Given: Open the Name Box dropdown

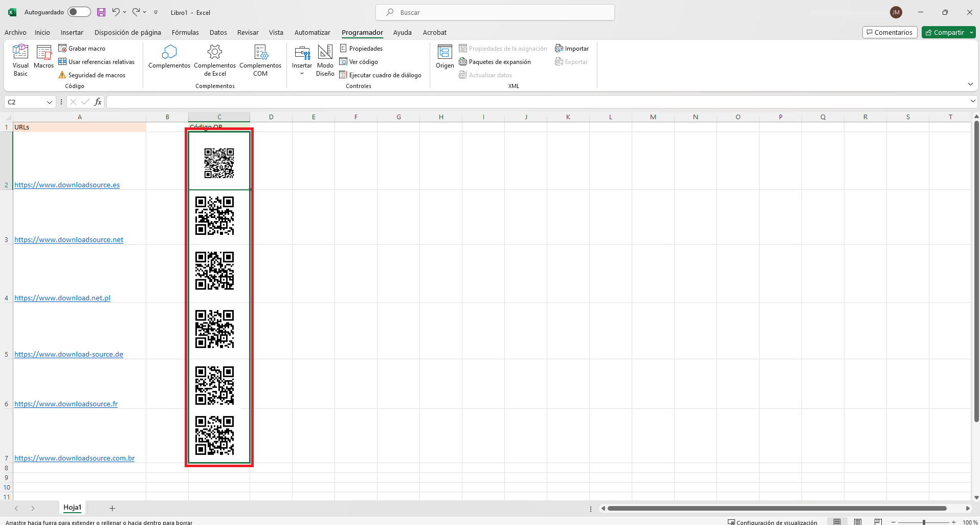Looking at the screenshot, I should point(50,102).
